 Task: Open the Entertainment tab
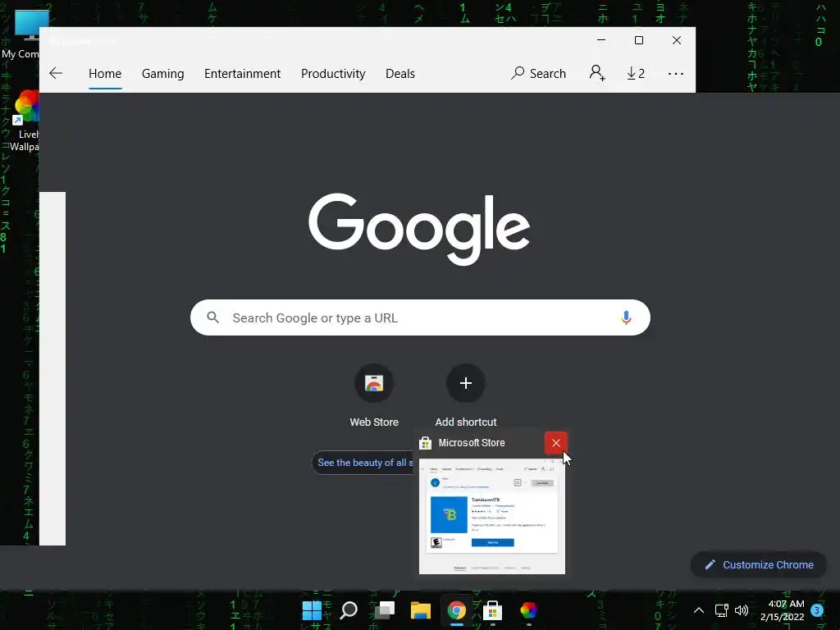tap(242, 73)
